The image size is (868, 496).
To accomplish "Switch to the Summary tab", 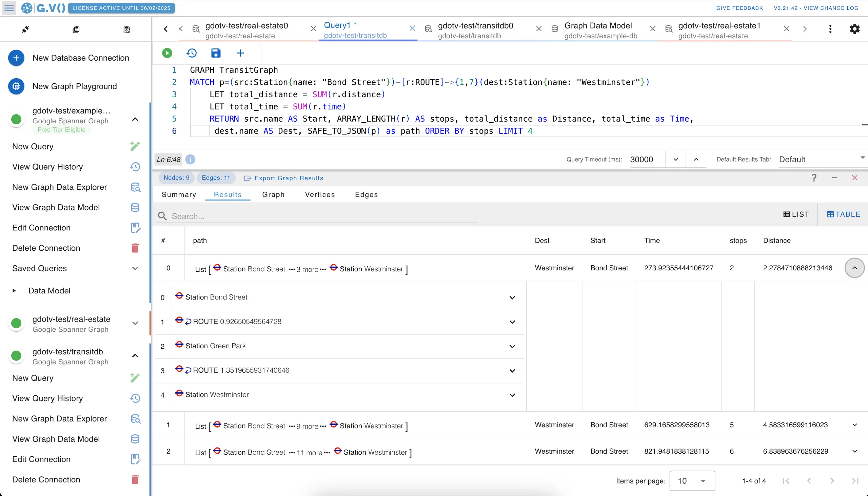I will pos(179,194).
